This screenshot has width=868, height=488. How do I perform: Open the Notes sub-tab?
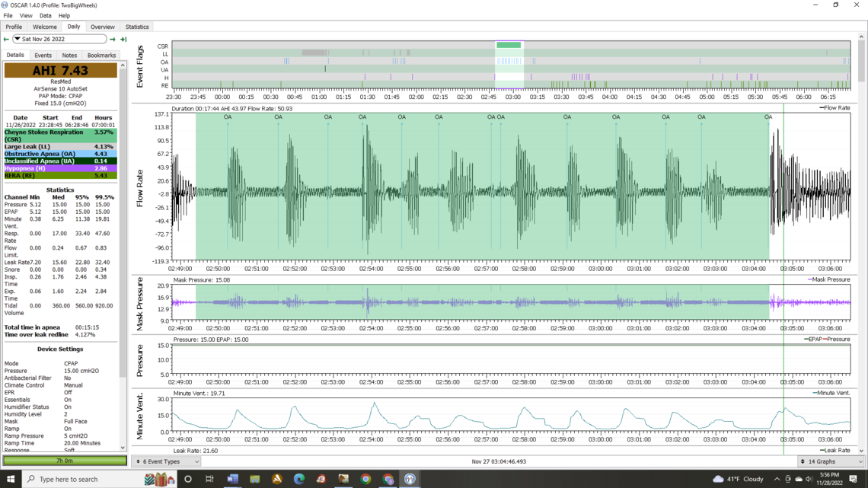69,56
